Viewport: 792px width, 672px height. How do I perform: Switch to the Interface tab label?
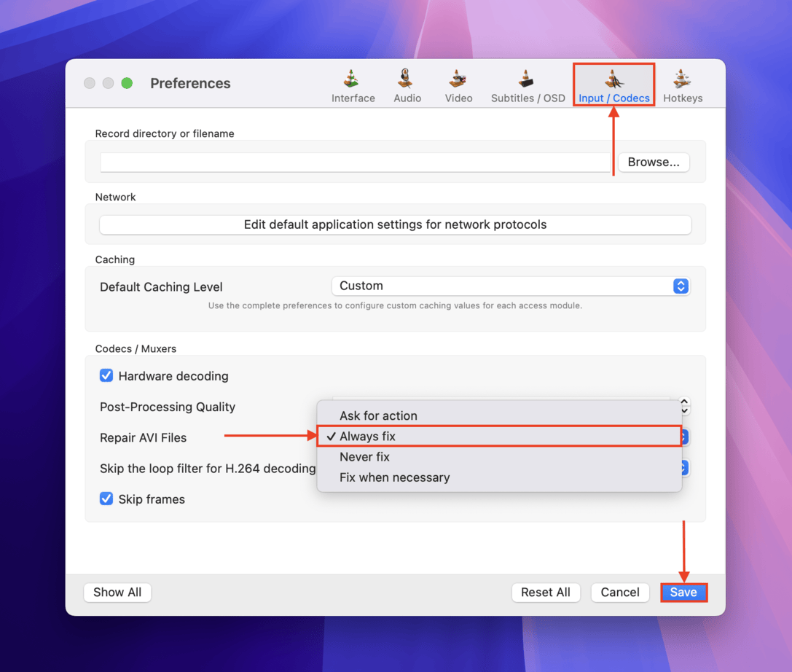[x=353, y=98]
